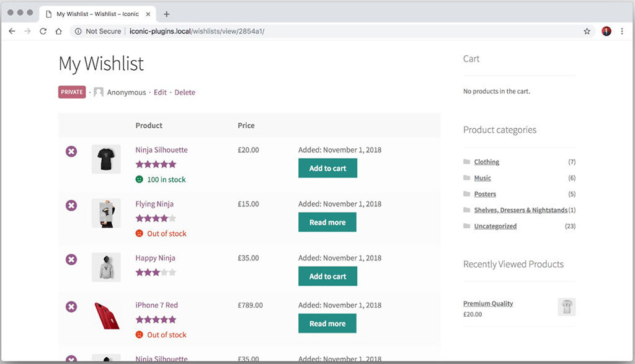Click the Premium Quality shirt thumbnail
The height and width of the screenshot is (364, 635).
click(567, 307)
